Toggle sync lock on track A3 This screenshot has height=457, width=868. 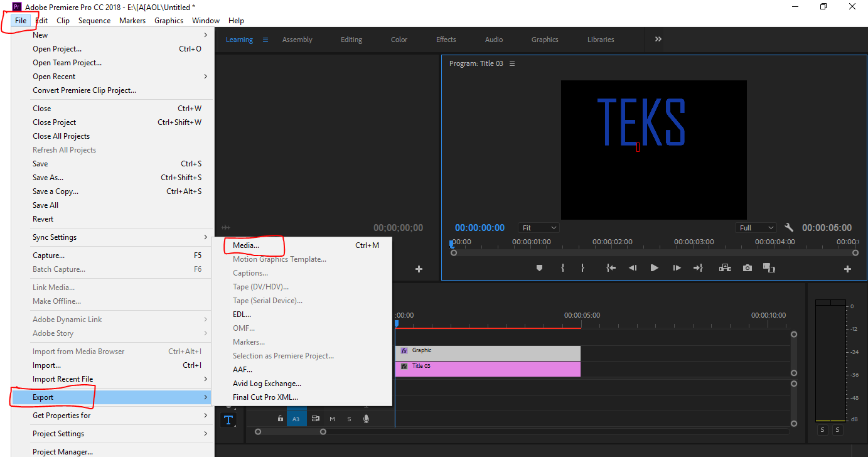(316, 419)
